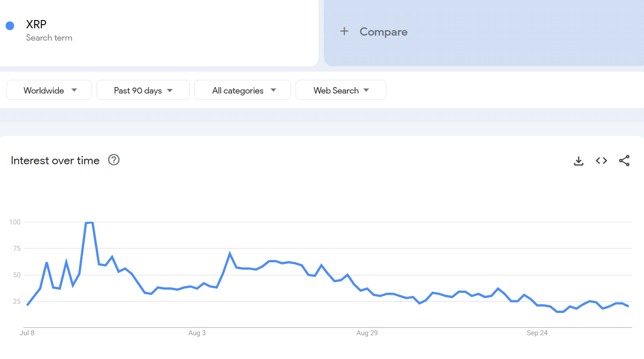Click the Compare button
The image size is (644, 359).
click(374, 31)
